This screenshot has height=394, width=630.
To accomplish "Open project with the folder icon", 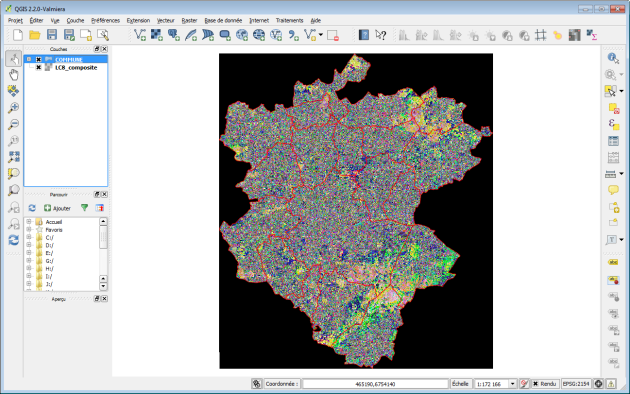I will 35,35.
